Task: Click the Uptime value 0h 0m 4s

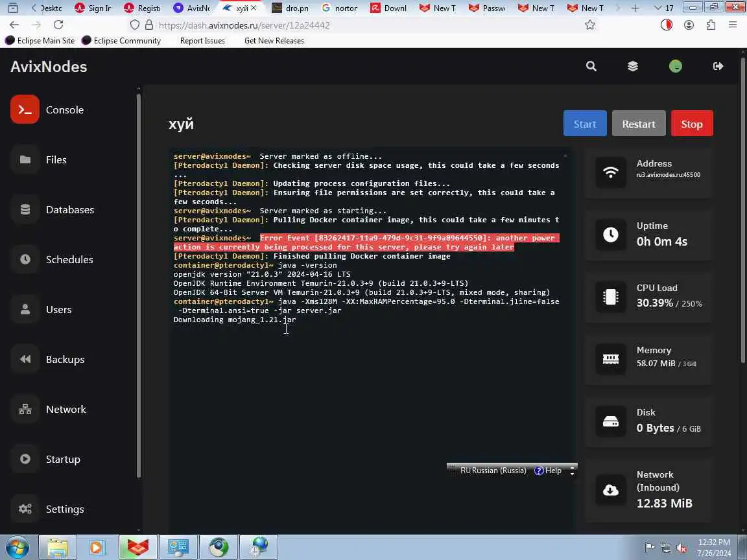Action: coord(661,241)
